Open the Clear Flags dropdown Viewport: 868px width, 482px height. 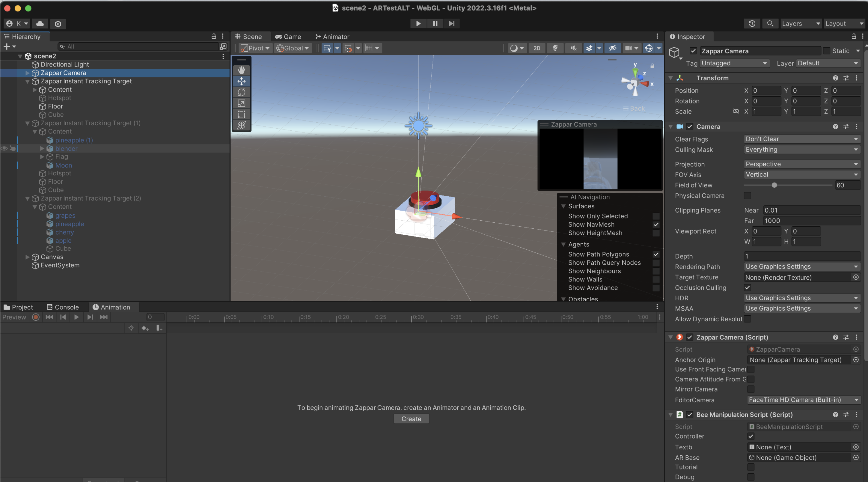(801, 139)
